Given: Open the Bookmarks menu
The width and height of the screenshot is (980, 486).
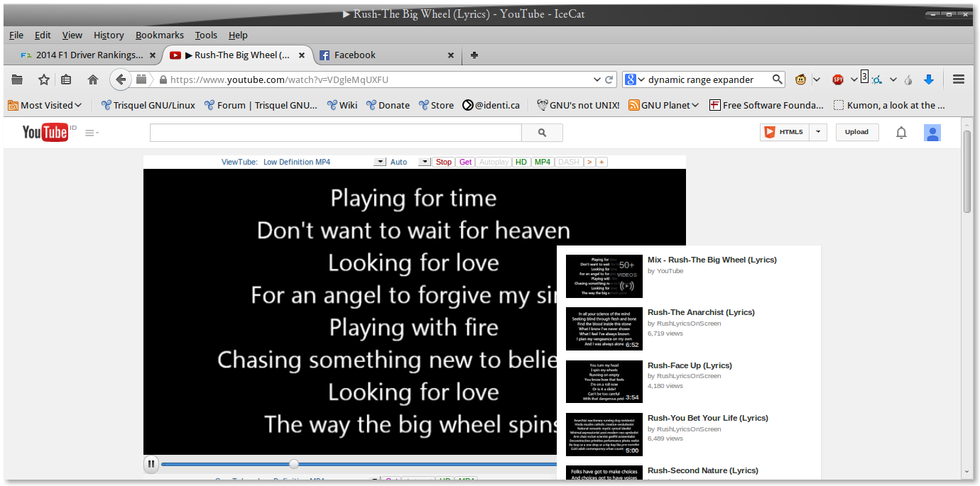Looking at the screenshot, I should 159,35.
